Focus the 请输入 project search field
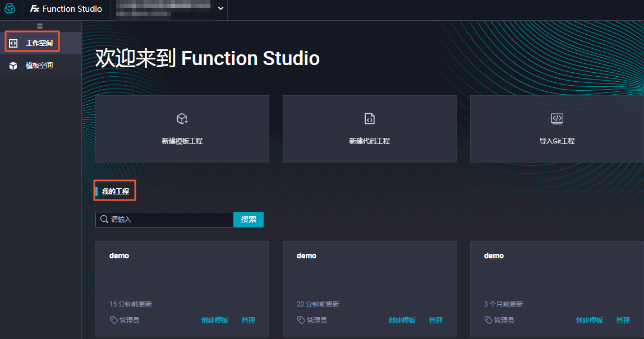Screen dimensions: 644x339 click(x=165, y=220)
